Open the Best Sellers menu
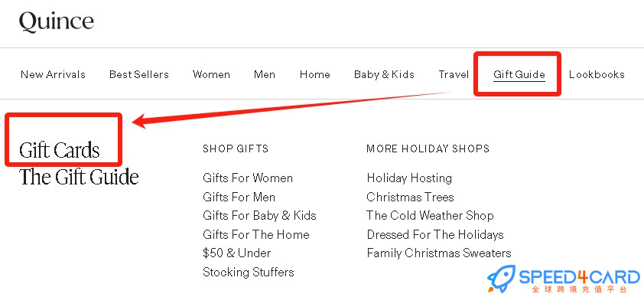This screenshot has width=644, height=297. click(x=139, y=74)
